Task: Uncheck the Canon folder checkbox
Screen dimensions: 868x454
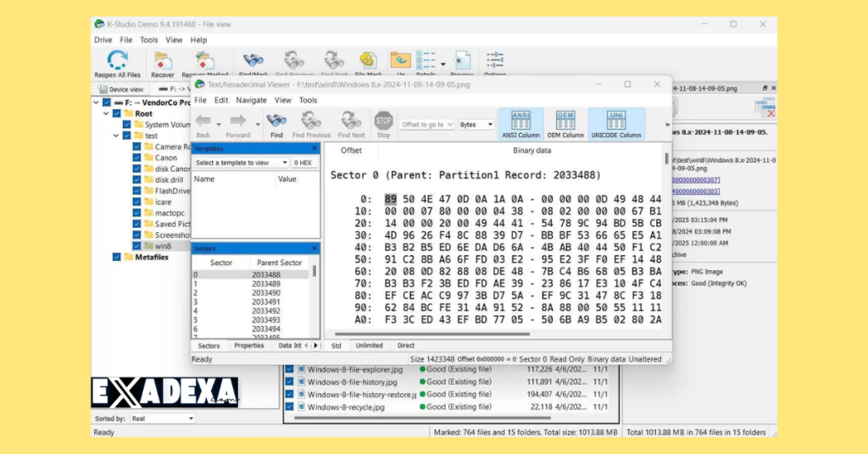Action: pos(136,158)
